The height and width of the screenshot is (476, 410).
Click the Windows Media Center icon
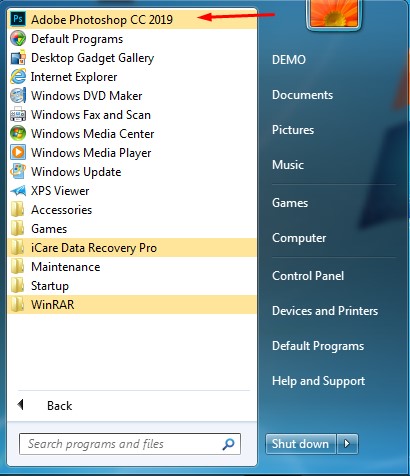point(18,134)
